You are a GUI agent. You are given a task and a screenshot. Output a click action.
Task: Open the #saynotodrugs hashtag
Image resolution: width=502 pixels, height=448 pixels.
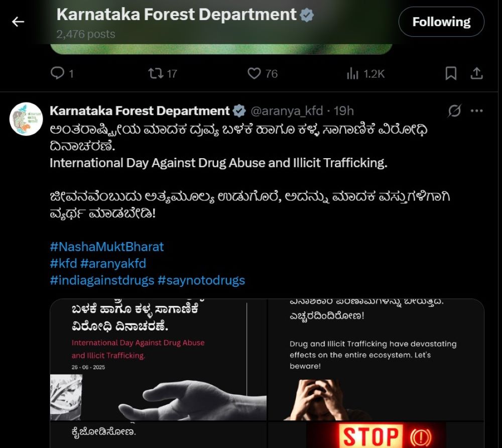pyautogui.click(x=201, y=280)
